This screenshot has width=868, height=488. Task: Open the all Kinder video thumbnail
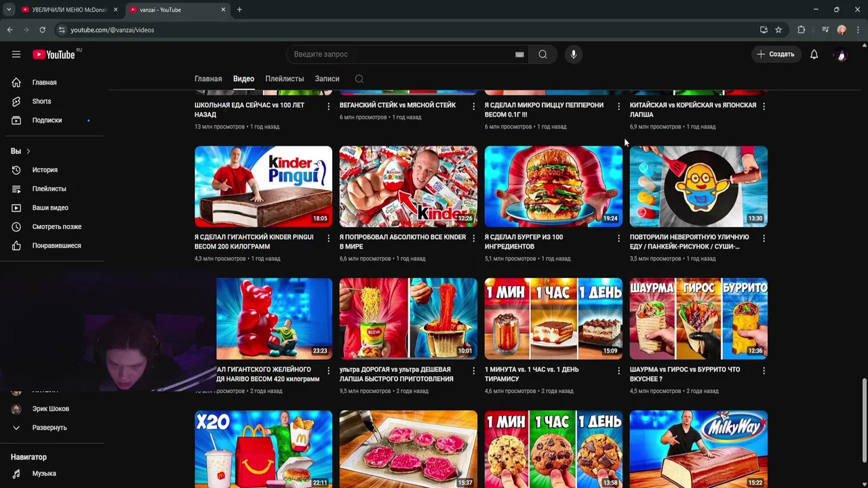point(408,186)
